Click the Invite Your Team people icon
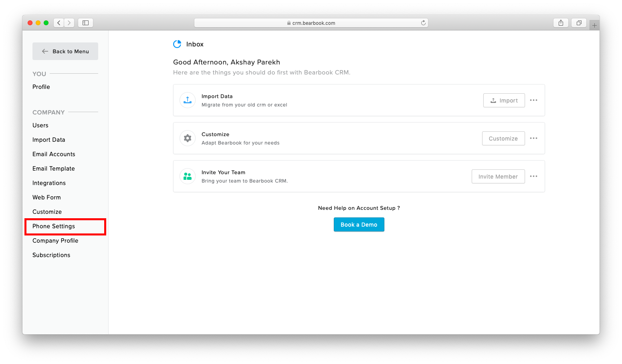The image size is (622, 364). [x=188, y=176]
